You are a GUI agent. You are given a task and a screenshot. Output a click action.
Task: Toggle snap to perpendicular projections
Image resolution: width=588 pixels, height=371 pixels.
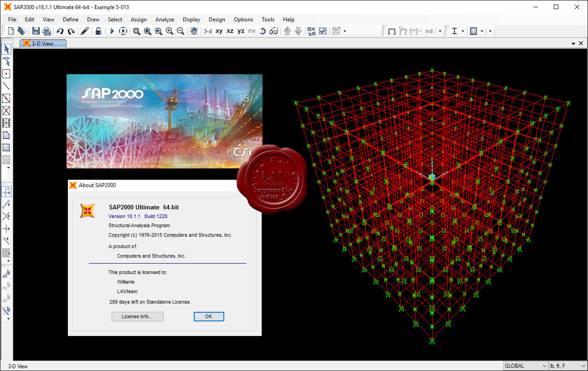(x=6, y=228)
